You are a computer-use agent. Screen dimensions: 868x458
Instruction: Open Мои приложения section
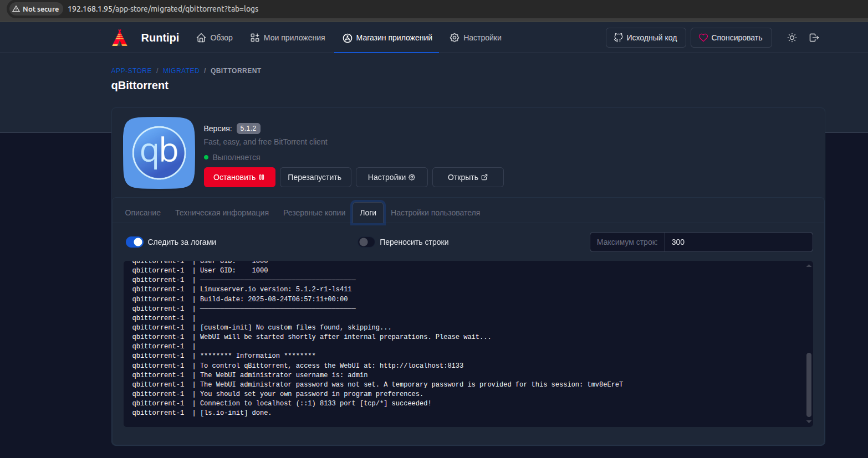[x=288, y=38]
